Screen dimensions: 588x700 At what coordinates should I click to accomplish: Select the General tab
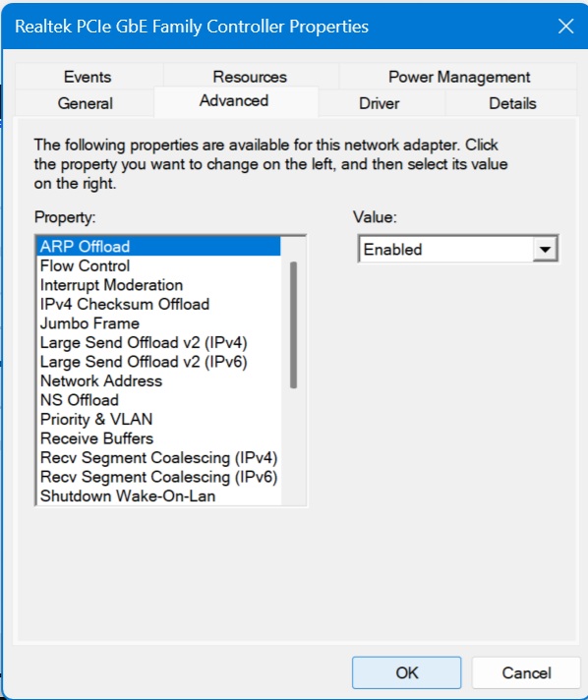tap(85, 103)
